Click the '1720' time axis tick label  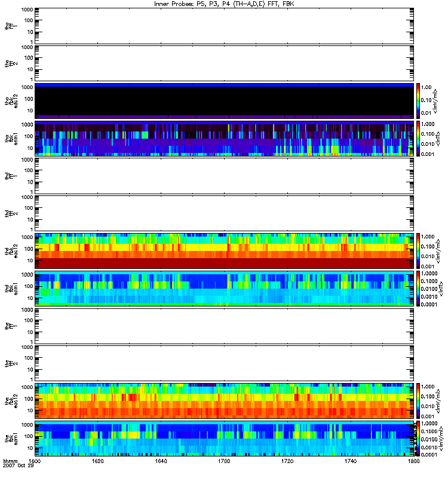pos(287,461)
